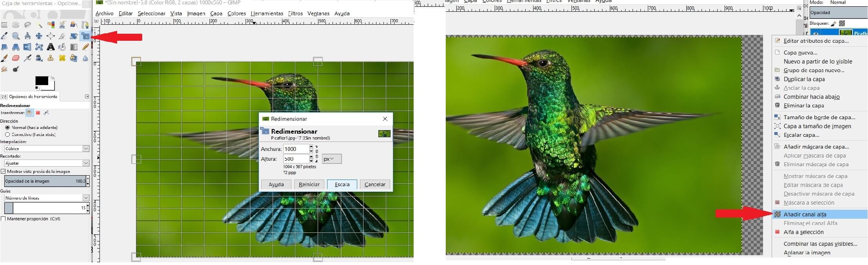Adjust the Opacidad de la imagen slider
The height and width of the screenshot is (265, 868).
47,181
